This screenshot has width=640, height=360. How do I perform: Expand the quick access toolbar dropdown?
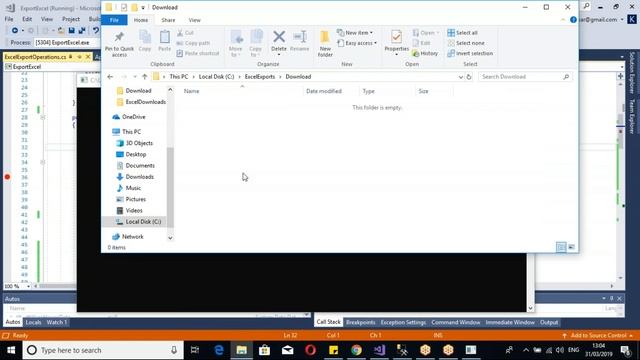click(143, 7)
